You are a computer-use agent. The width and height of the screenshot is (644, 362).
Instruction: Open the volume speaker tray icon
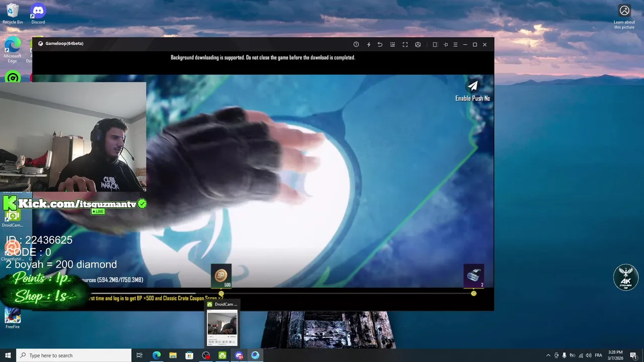click(589, 355)
